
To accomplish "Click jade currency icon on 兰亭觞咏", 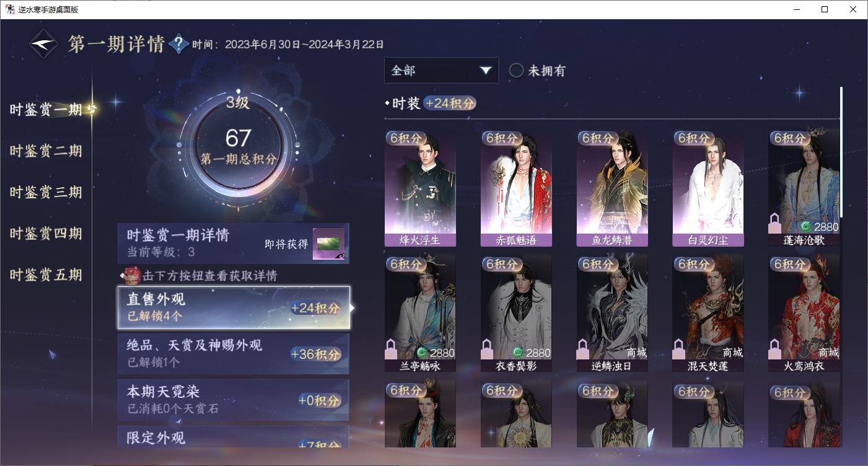I will (423, 353).
